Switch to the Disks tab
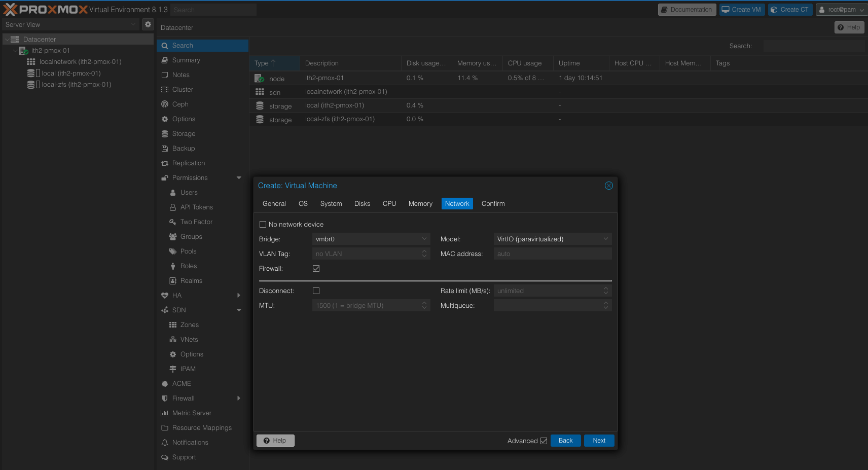Image resolution: width=868 pixels, height=470 pixels. coord(362,204)
